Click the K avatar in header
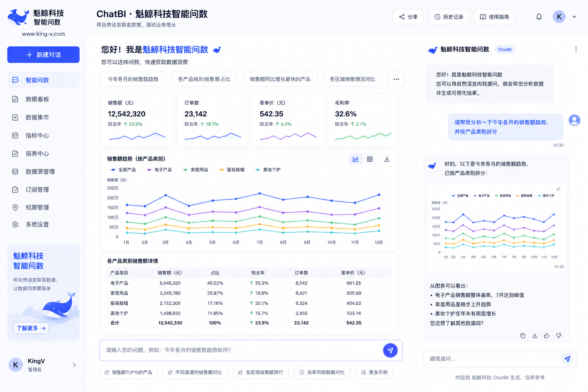The image size is (588, 392). pos(559,16)
